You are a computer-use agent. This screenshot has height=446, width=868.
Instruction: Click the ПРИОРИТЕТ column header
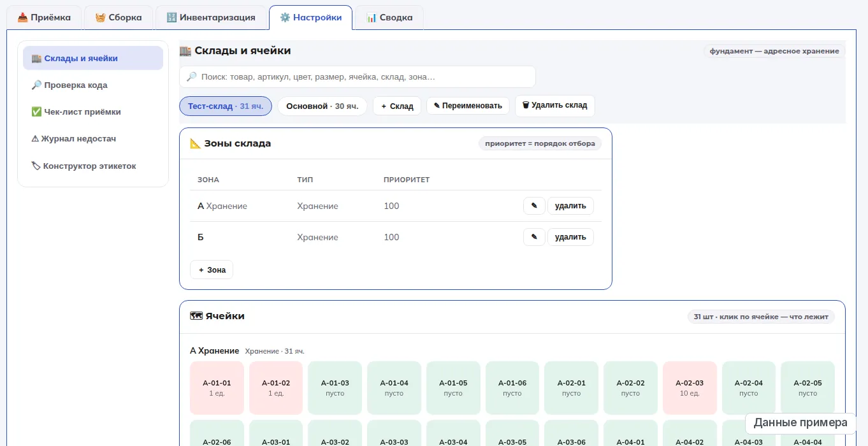(x=407, y=180)
